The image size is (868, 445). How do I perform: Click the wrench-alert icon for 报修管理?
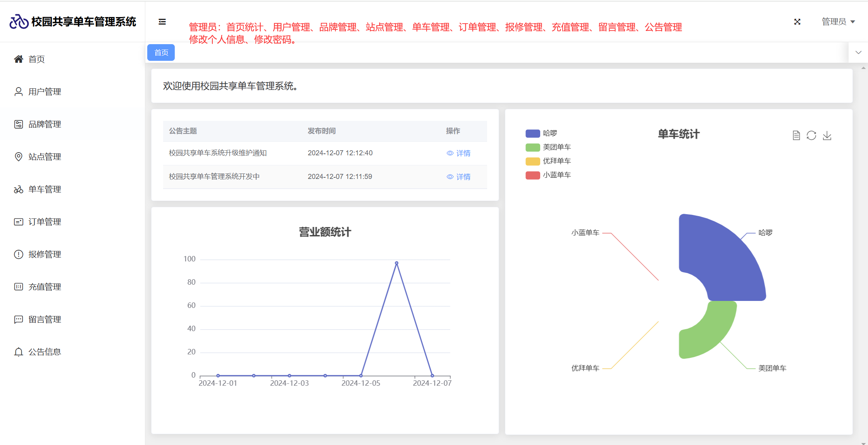point(19,254)
